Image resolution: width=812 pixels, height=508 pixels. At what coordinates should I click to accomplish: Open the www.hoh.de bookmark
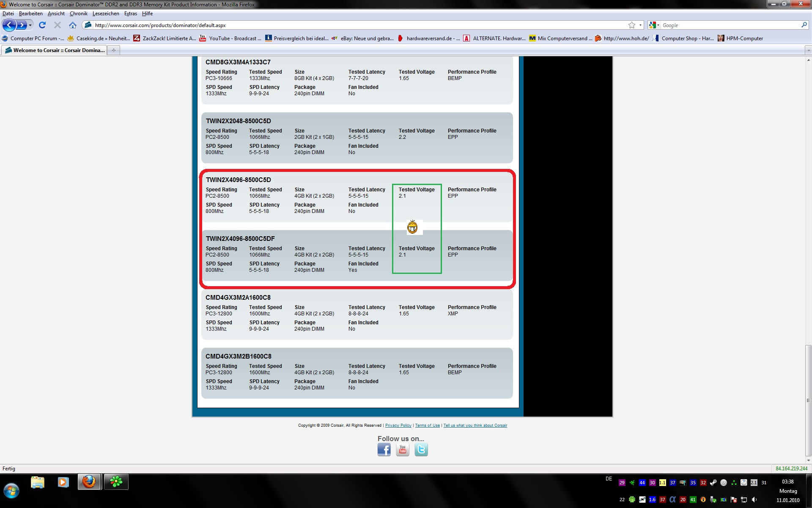[x=622, y=39]
